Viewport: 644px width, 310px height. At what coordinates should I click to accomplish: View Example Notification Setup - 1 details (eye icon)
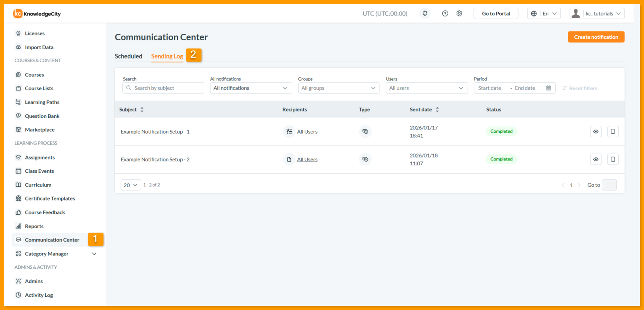[x=596, y=132]
